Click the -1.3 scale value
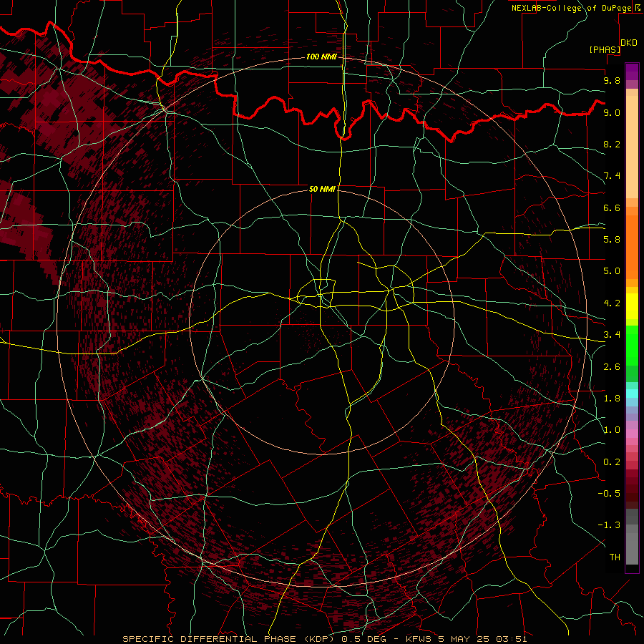The image size is (644, 644). tap(609, 525)
